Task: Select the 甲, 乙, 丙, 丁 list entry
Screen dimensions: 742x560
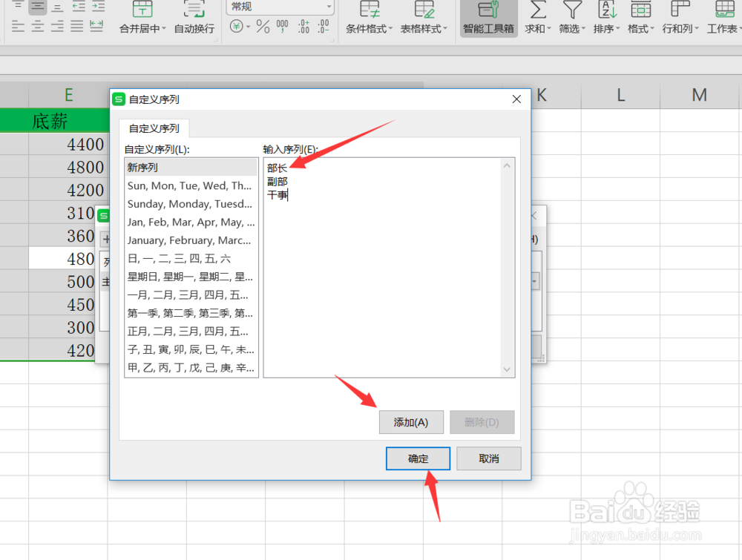Action: [191, 367]
